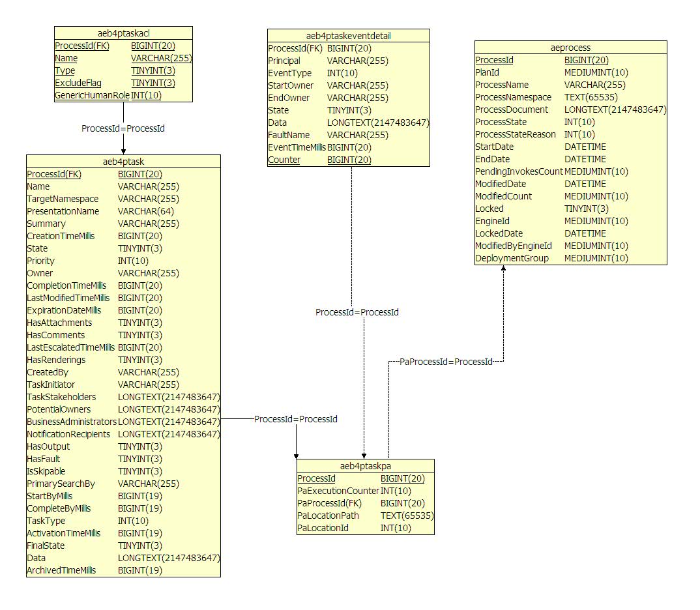Select the aeb4ptaskpa table header
This screenshot has width=700, height=610.
click(x=365, y=466)
